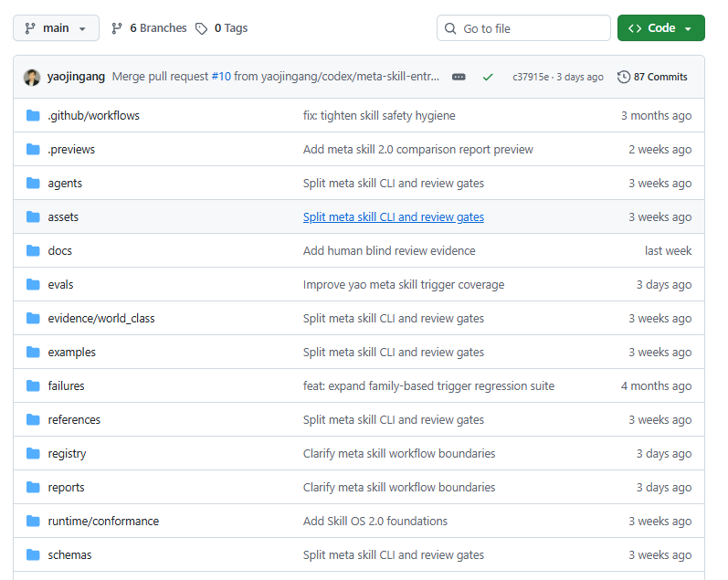Focus the Go to file search field
This screenshot has height=580, width=728.
[523, 28]
